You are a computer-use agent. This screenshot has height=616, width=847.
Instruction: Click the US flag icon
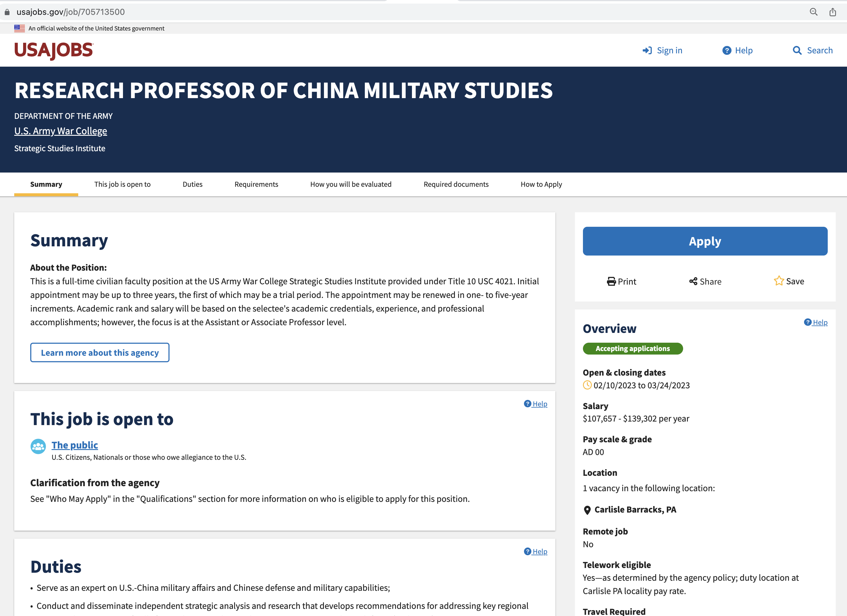20,28
